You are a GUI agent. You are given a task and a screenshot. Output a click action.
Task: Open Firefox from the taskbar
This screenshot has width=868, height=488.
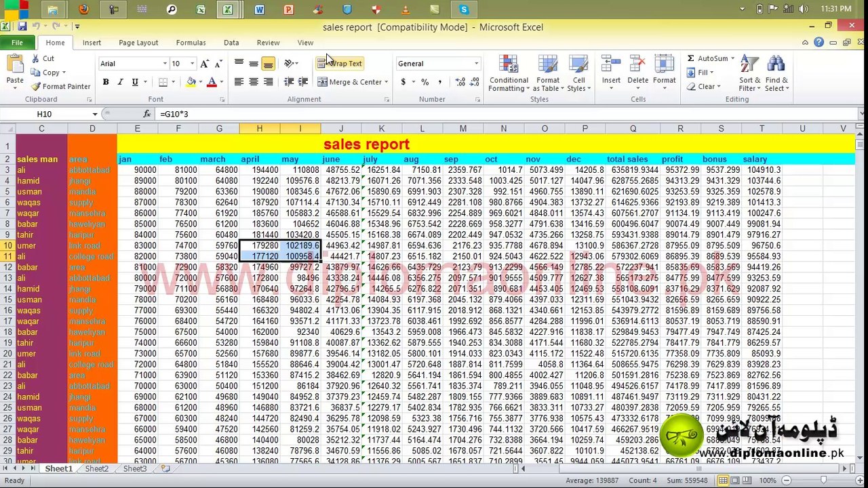(83, 9)
